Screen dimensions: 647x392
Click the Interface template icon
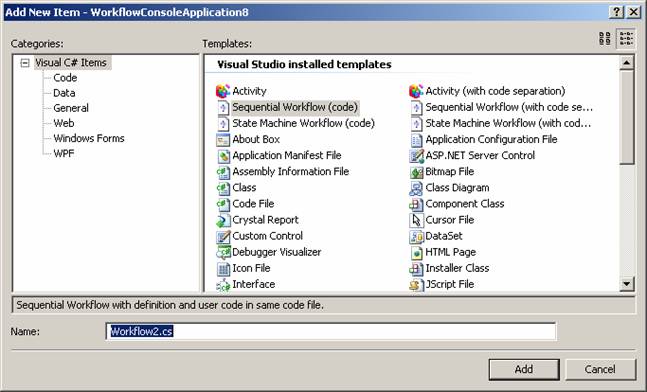[x=223, y=284]
